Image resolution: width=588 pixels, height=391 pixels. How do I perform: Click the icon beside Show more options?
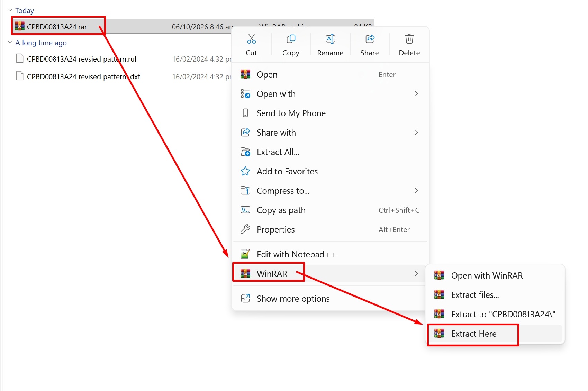pyautogui.click(x=245, y=299)
